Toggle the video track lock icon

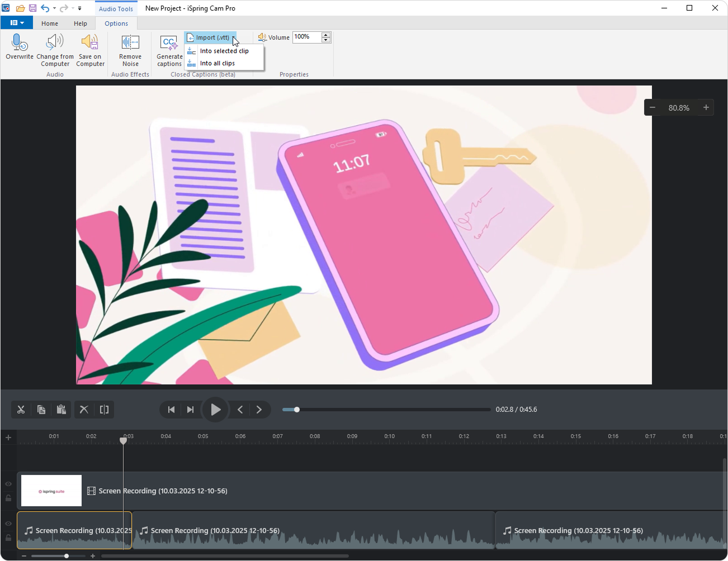pos(8,498)
